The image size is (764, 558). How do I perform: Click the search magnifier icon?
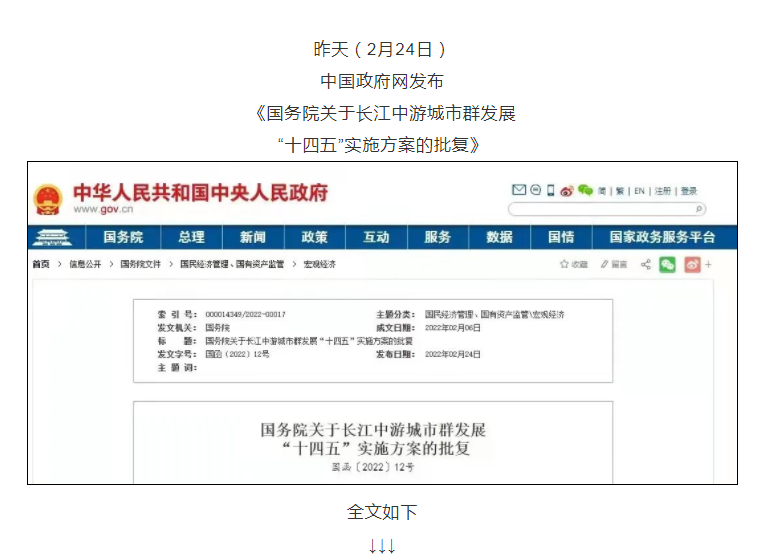(699, 209)
